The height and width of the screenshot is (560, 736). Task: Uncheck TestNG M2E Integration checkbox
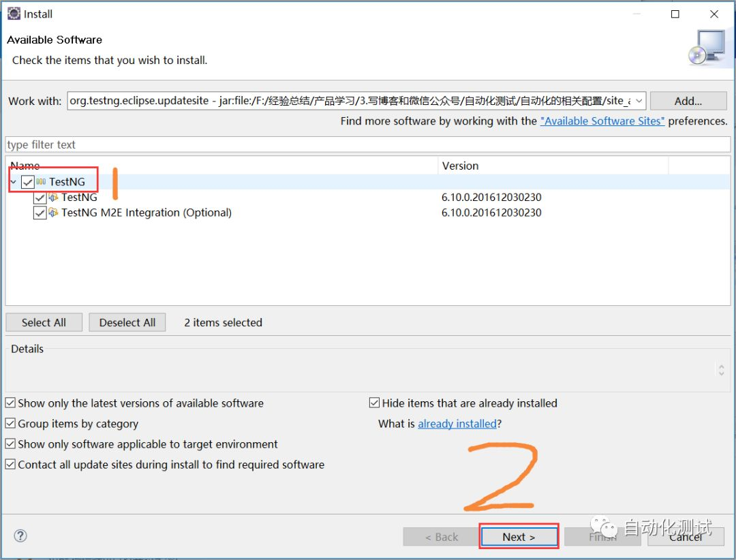tap(40, 213)
